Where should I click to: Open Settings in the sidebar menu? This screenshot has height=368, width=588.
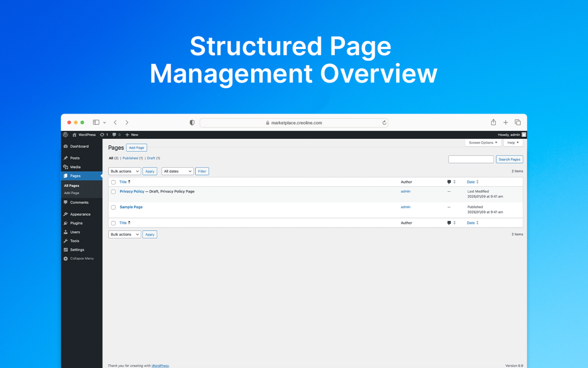[x=77, y=250]
